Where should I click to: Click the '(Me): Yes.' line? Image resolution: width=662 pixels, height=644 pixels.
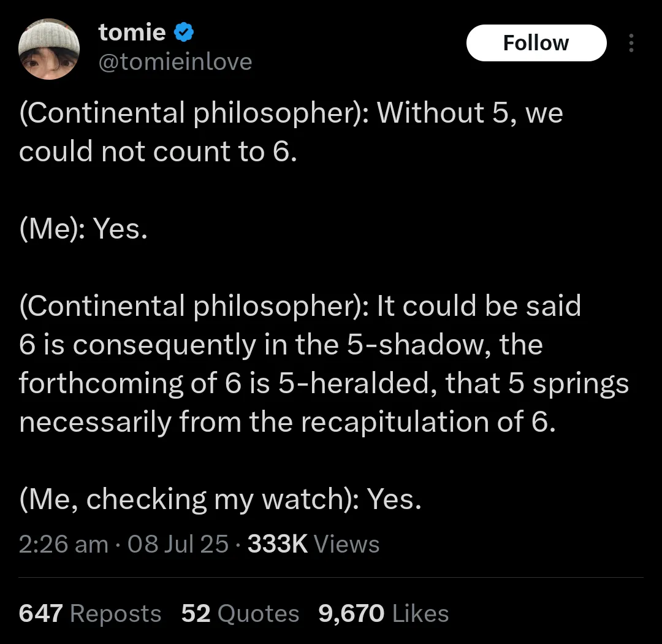(x=83, y=229)
